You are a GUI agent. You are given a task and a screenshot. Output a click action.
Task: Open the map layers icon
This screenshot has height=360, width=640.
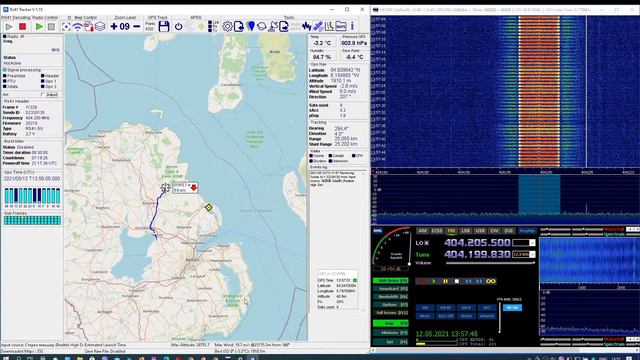(x=100, y=27)
